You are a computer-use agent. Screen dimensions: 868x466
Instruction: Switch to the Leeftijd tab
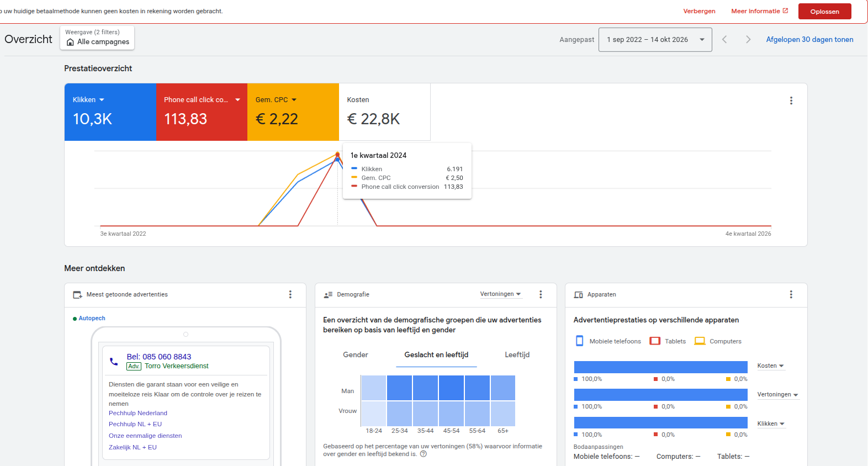point(517,355)
